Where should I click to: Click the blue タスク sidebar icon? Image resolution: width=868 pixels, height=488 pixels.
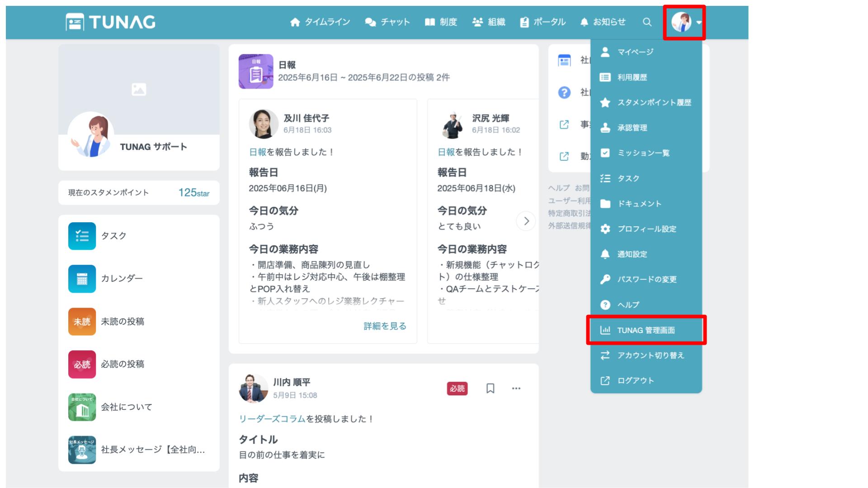[x=82, y=236]
